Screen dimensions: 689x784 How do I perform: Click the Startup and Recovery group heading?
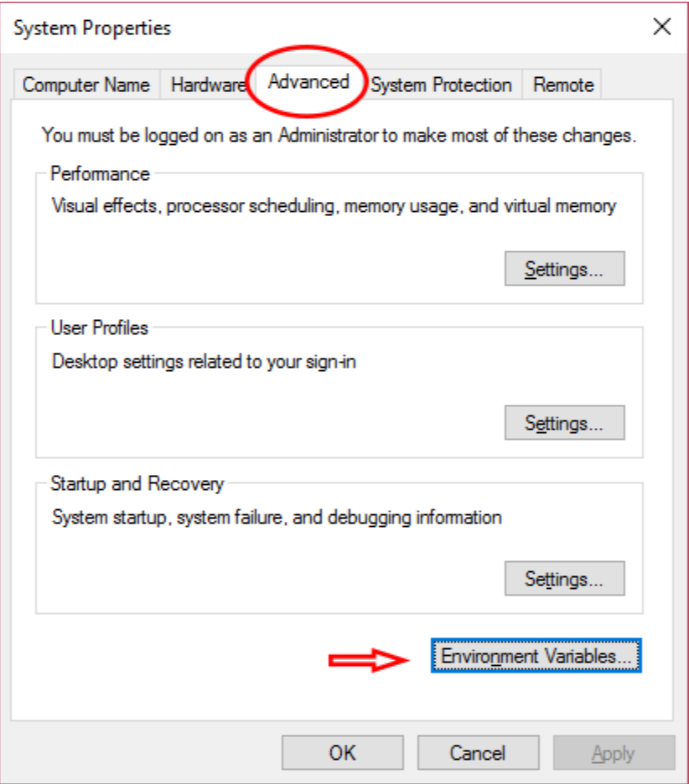tap(137, 483)
